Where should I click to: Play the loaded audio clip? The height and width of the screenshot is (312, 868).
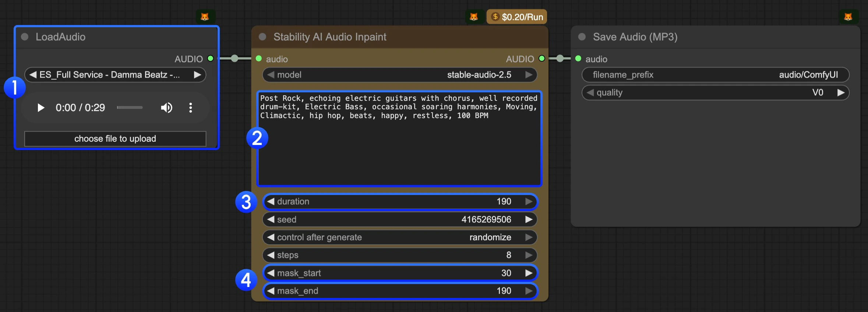tap(41, 108)
